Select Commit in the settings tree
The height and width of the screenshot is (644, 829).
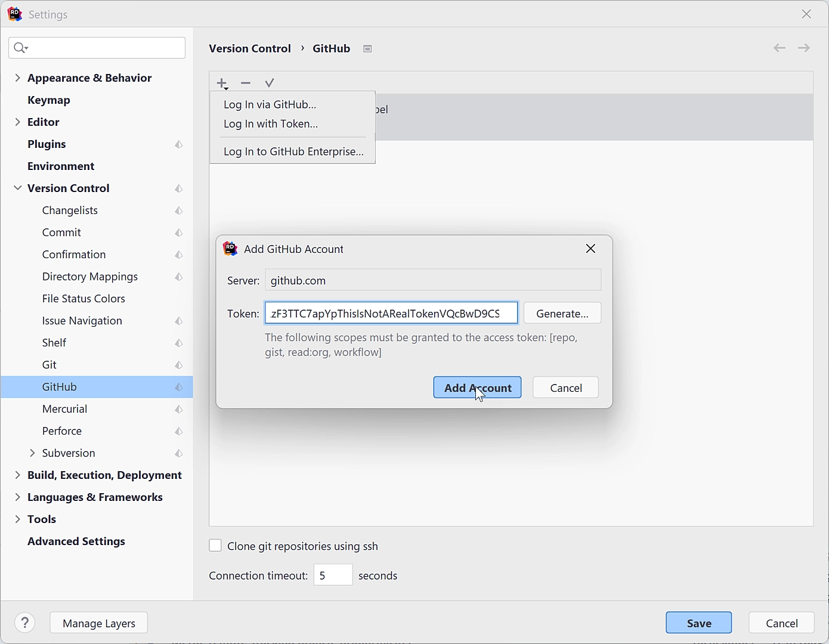pyautogui.click(x=61, y=233)
